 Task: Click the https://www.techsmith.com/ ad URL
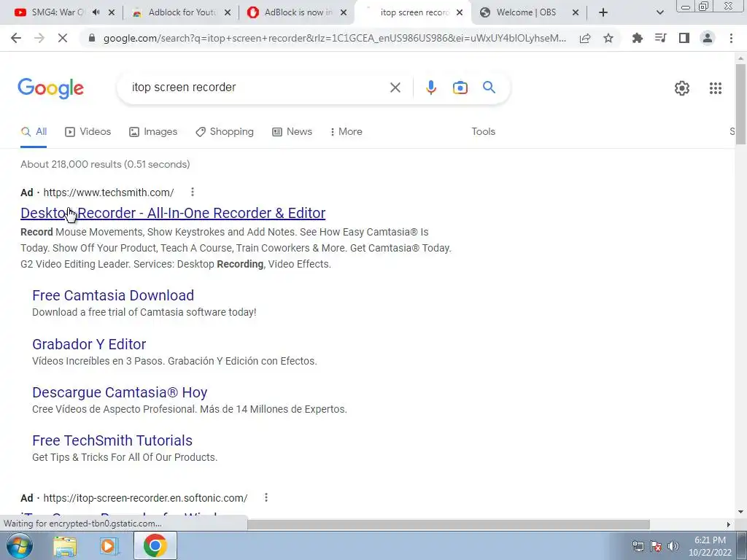109,192
